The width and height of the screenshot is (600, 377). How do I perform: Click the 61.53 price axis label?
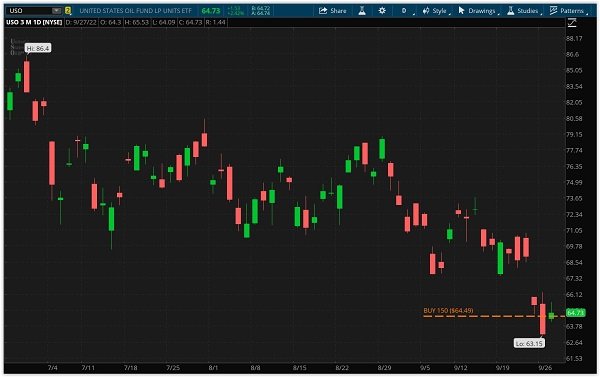(574, 359)
